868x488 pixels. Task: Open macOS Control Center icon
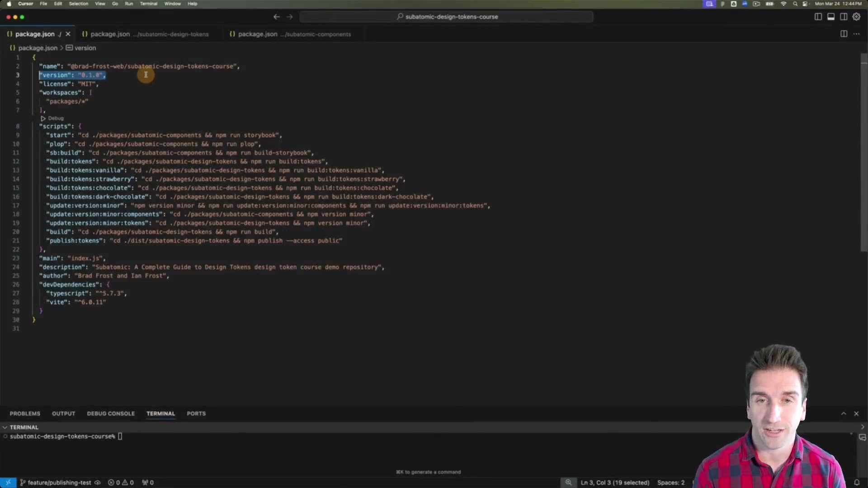point(805,4)
